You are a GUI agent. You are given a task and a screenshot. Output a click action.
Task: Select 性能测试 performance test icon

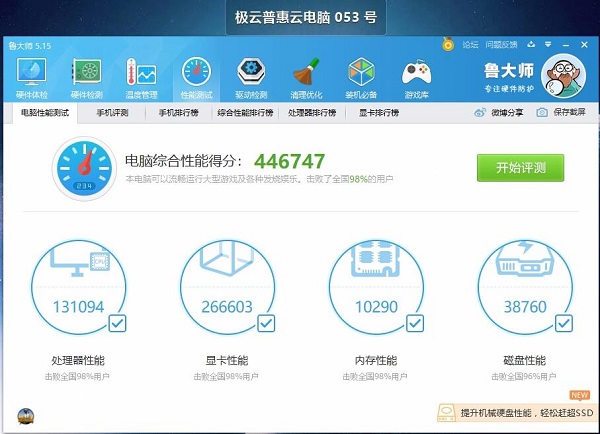pos(196,78)
